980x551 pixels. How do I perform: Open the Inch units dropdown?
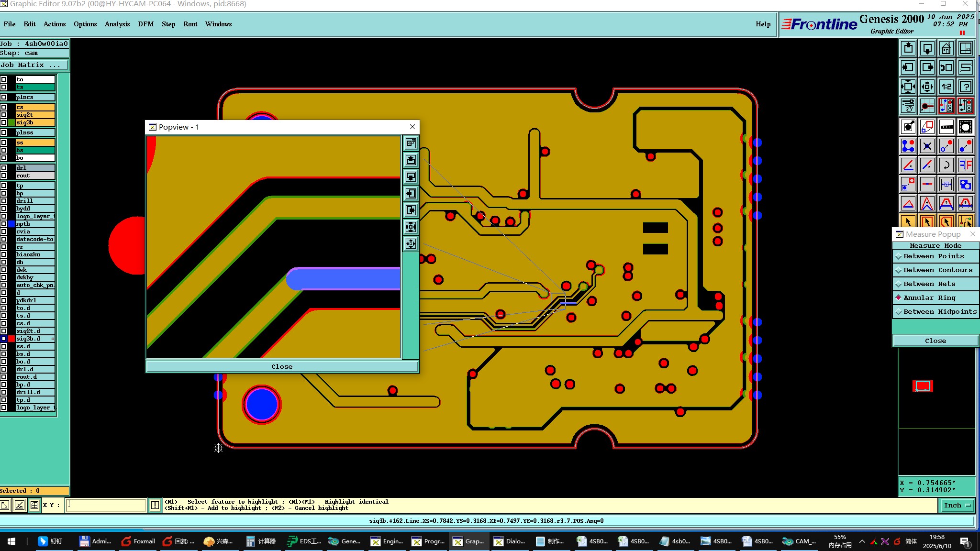click(957, 505)
